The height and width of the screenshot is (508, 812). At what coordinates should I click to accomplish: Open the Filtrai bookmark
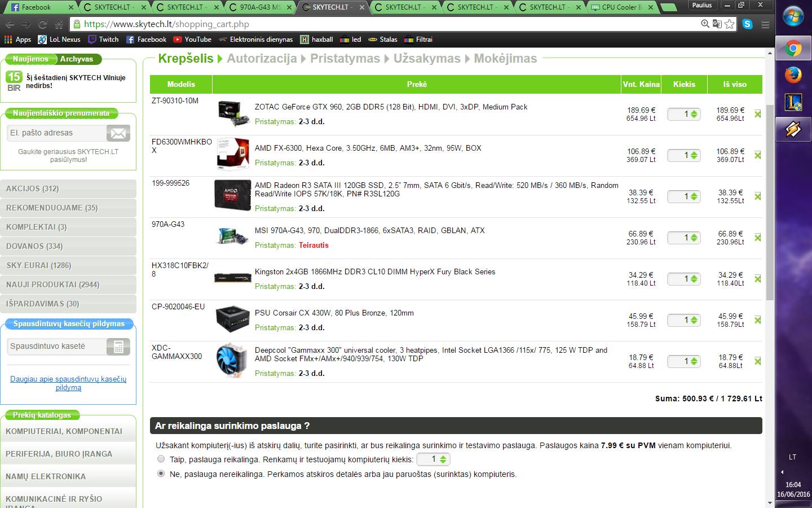point(418,40)
